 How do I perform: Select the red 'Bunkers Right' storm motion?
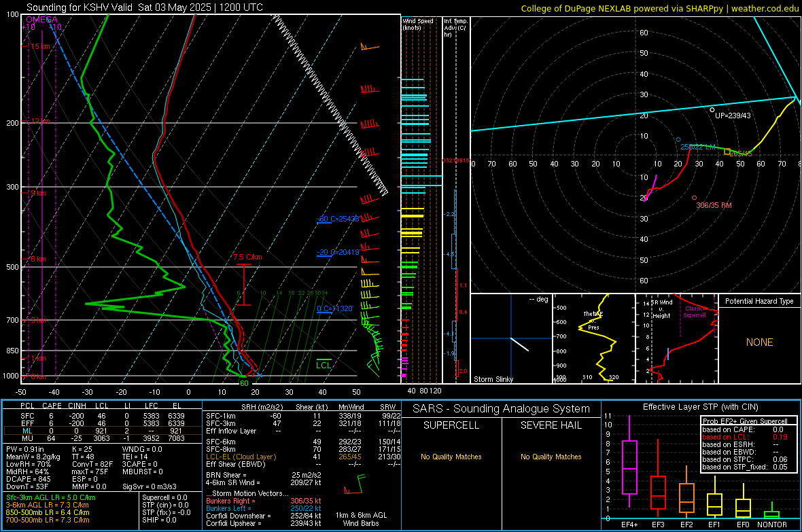(x=264, y=501)
